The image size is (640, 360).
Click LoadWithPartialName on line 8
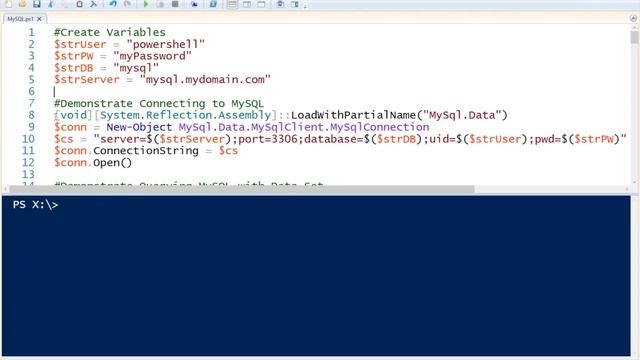353,115
